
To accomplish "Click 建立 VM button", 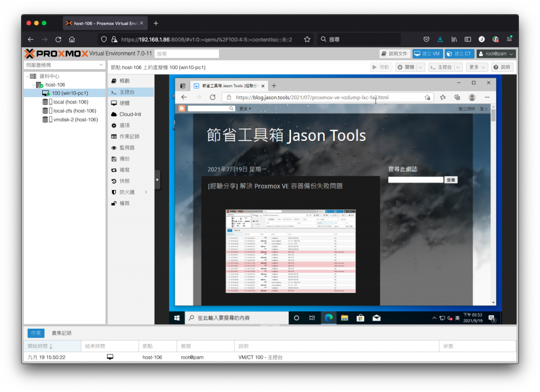I will (427, 54).
